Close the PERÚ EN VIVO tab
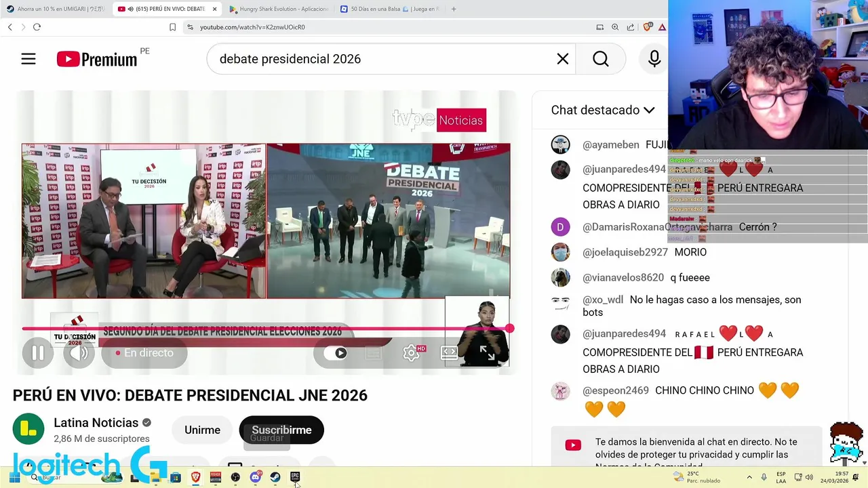This screenshot has width=868, height=488. [215, 9]
